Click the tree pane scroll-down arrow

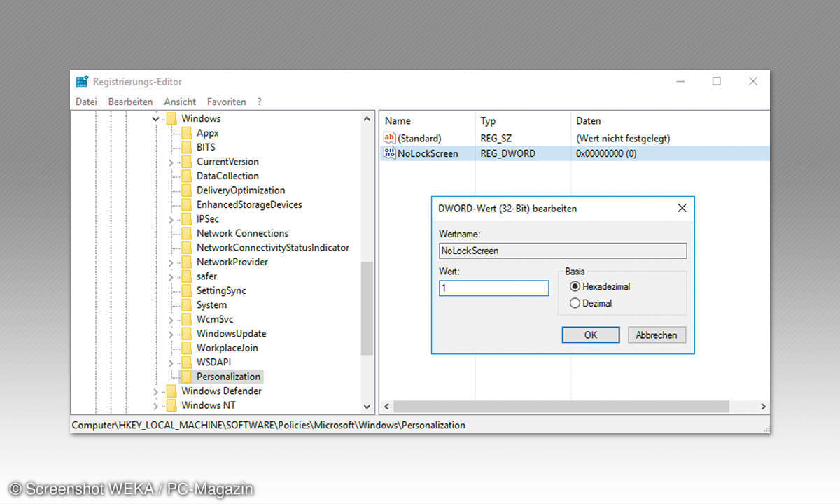tap(367, 406)
